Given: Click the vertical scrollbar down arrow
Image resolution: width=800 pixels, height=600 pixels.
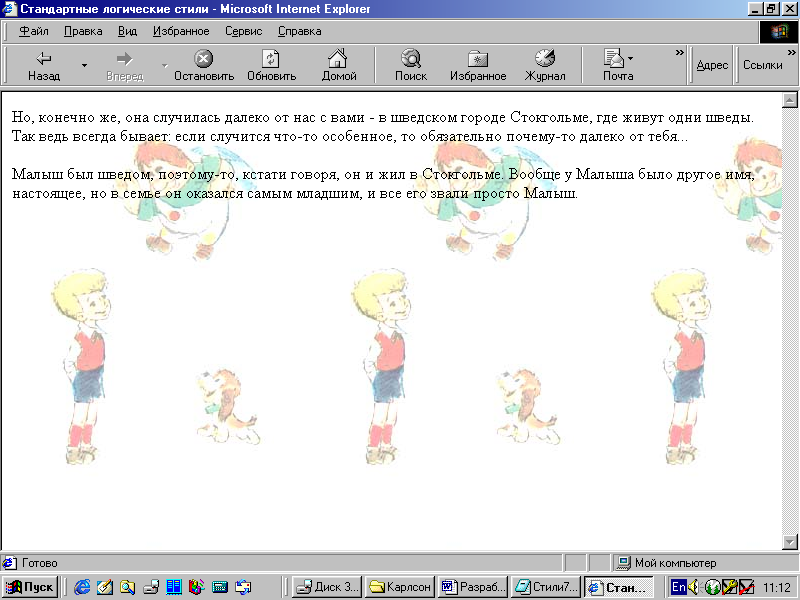Looking at the screenshot, I should tap(789, 541).
